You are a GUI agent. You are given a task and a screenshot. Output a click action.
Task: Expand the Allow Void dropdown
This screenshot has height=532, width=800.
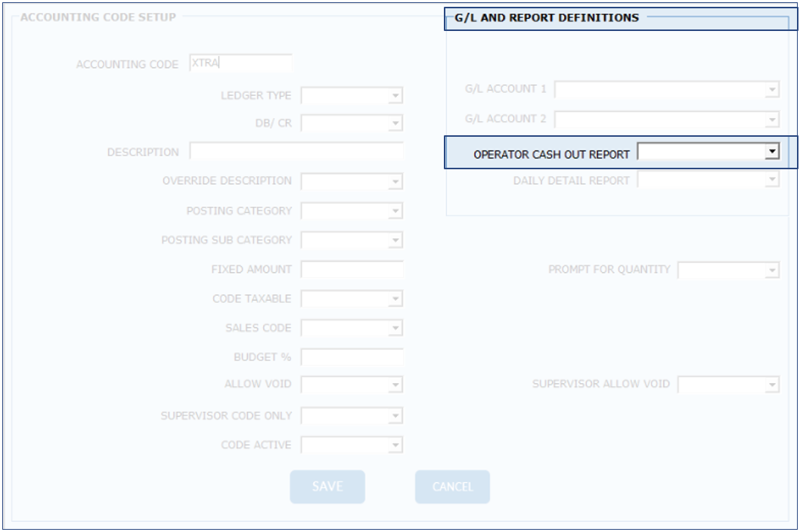[395, 385]
